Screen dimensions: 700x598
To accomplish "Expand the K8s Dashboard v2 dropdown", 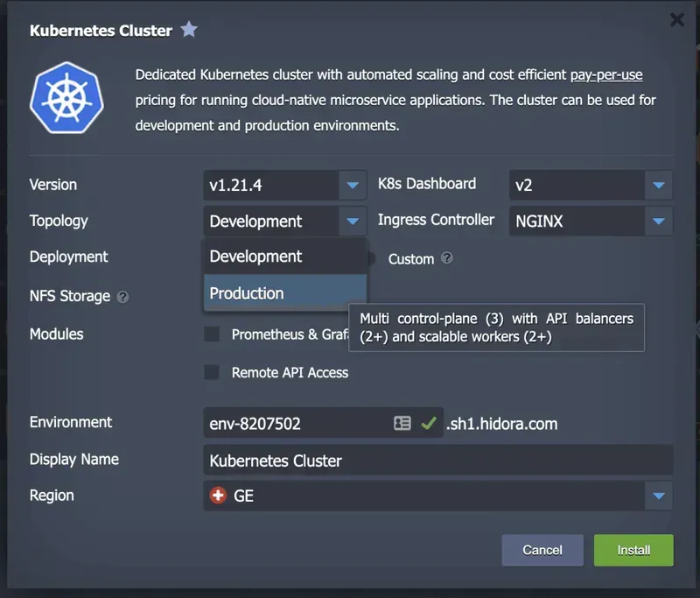I will click(x=658, y=185).
